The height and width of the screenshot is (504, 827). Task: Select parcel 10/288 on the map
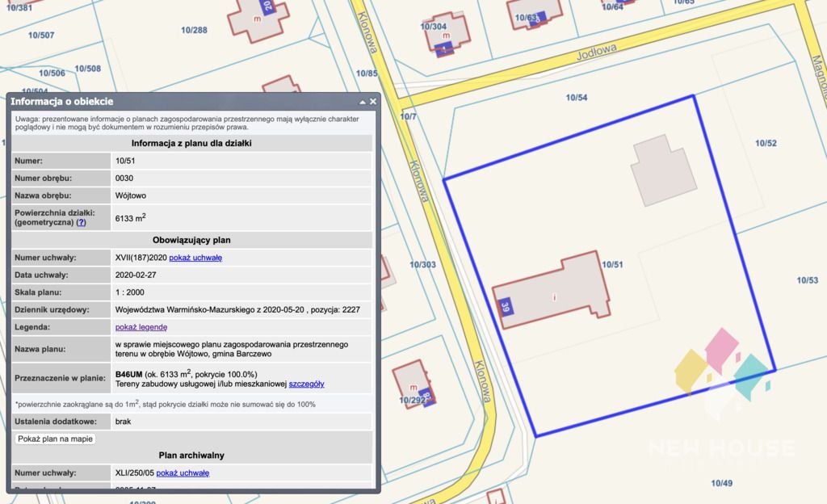coord(194,30)
